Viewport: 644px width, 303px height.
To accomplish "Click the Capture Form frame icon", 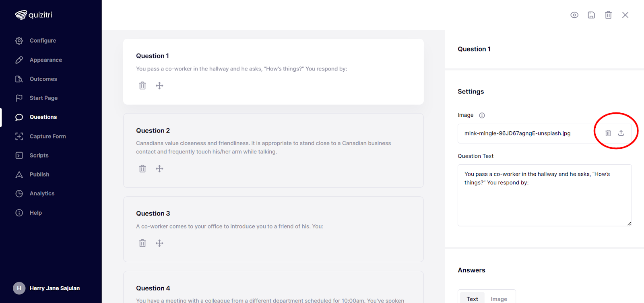I will pyautogui.click(x=19, y=137).
